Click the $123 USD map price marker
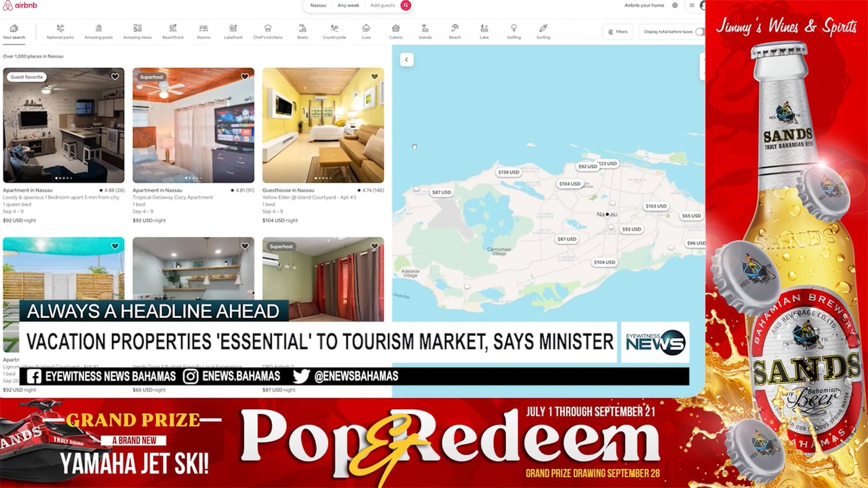 [x=608, y=163]
